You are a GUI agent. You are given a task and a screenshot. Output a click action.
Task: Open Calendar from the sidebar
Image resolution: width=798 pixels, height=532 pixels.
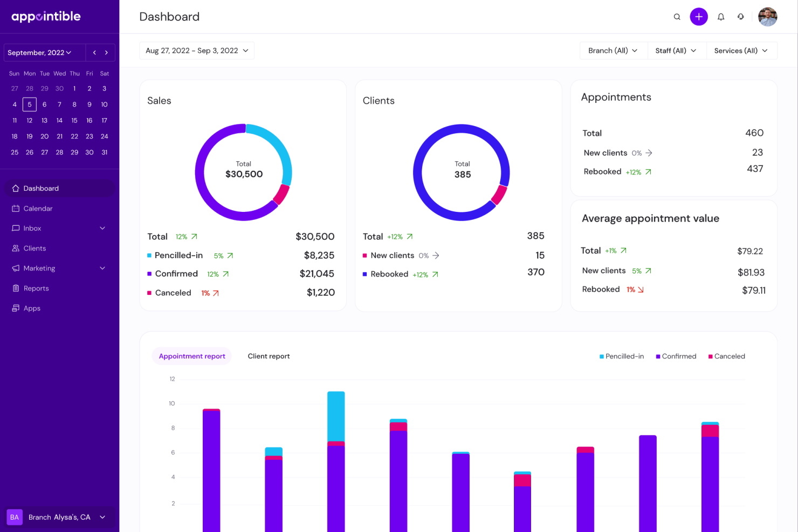[x=38, y=209]
